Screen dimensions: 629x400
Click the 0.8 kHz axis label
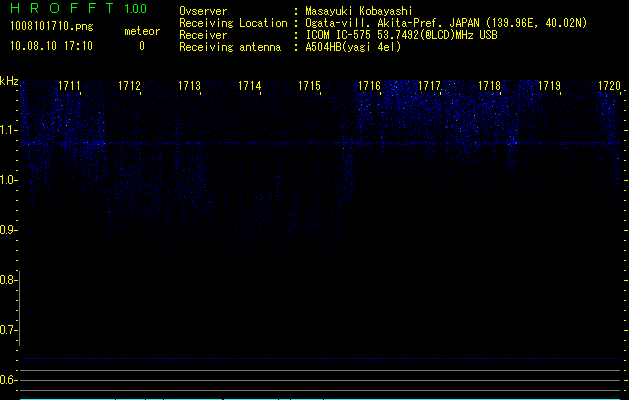pos(8,280)
